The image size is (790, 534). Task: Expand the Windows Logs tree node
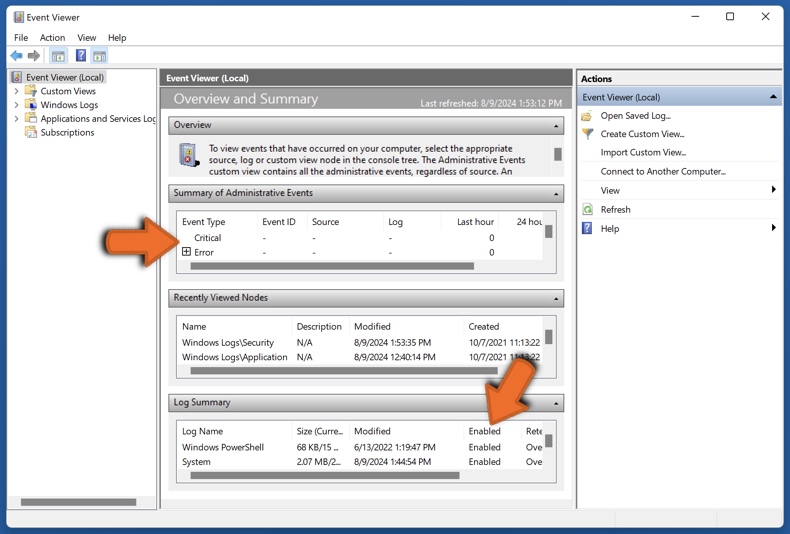[x=16, y=105]
